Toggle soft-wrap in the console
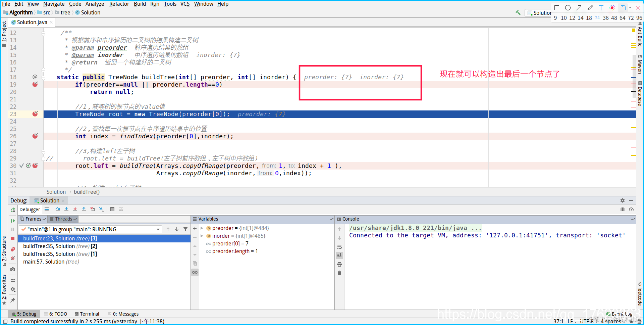This screenshot has width=644, height=325. click(x=339, y=247)
